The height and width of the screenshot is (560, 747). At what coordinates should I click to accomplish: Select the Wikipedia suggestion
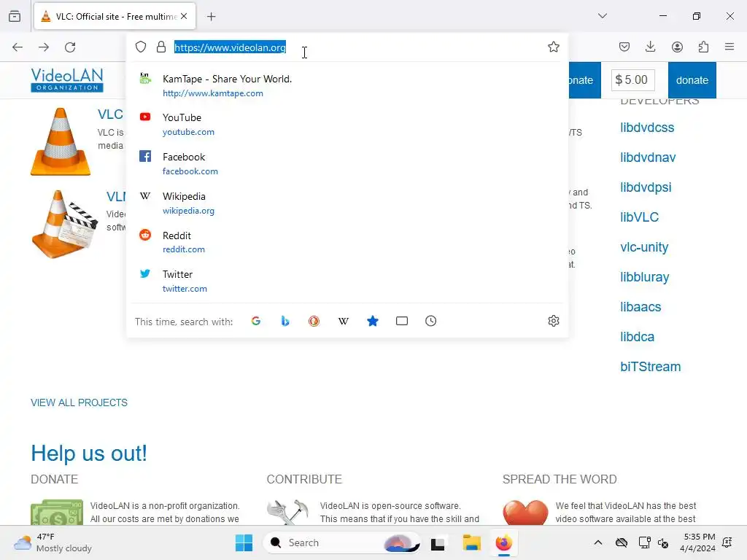click(347, 203)
